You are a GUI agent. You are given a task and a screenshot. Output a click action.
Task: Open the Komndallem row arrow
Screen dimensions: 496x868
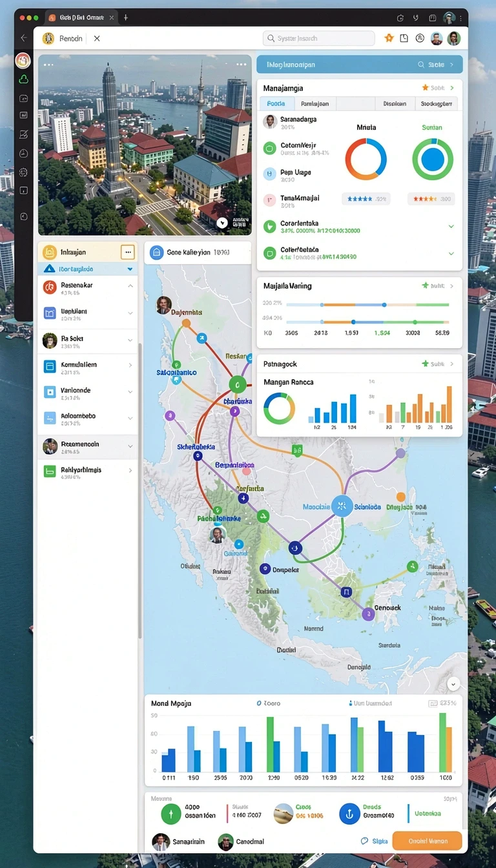pos(130,366)
